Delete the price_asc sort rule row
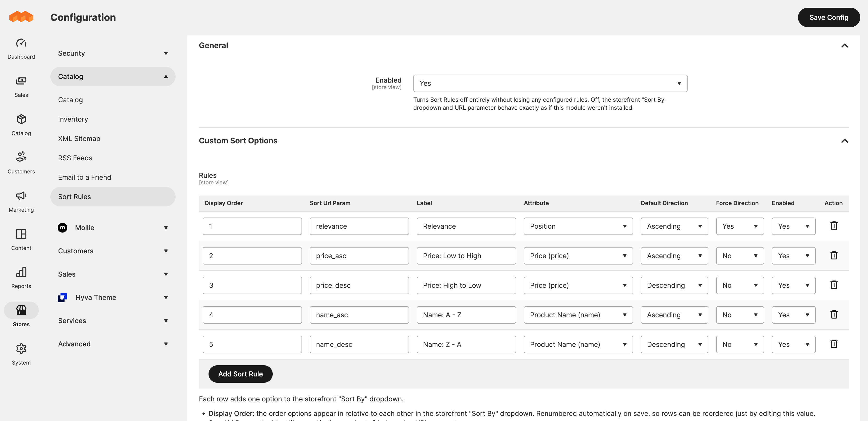This screenshot has width=868, height=421. pos(834,255)
